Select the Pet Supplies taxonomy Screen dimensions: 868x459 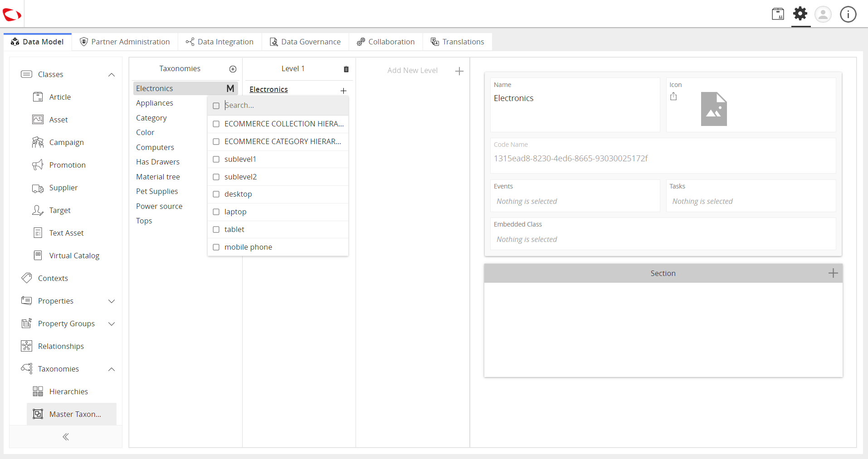(157, 191)
